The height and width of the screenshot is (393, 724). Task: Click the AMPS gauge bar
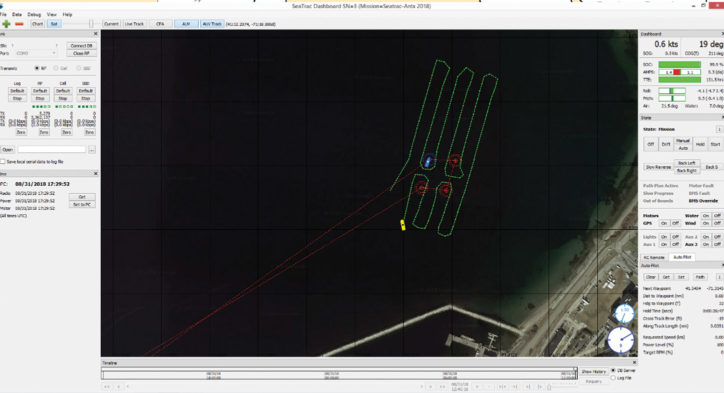tap(679, 72)
